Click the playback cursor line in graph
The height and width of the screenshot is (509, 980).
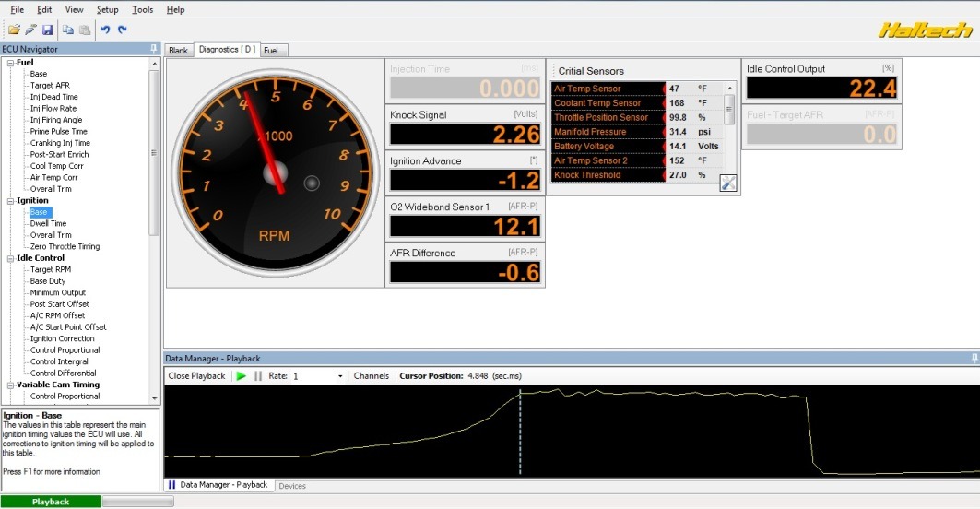coord(520,432)
